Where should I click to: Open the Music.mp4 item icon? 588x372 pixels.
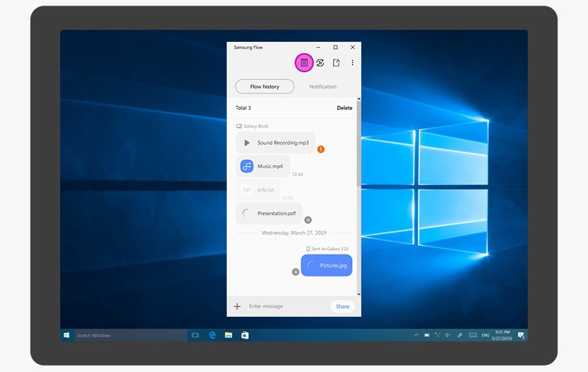point(247,167)
